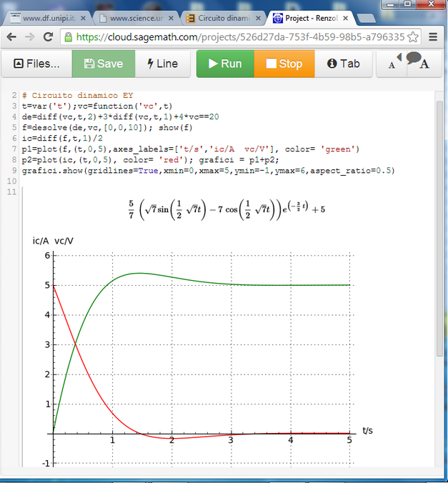Viewport: 448px width, 483px height.
Task: Open the Files... browser button
Action: [36, 64]
